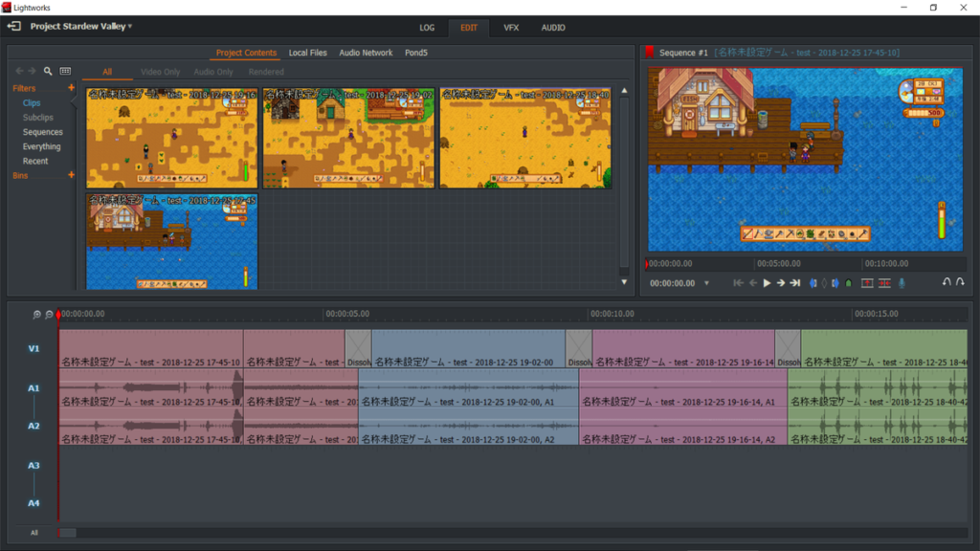Click the bin scroll down arrow
Image resolution: width=980 pixels, height=551 pixels.
point(624,282)
